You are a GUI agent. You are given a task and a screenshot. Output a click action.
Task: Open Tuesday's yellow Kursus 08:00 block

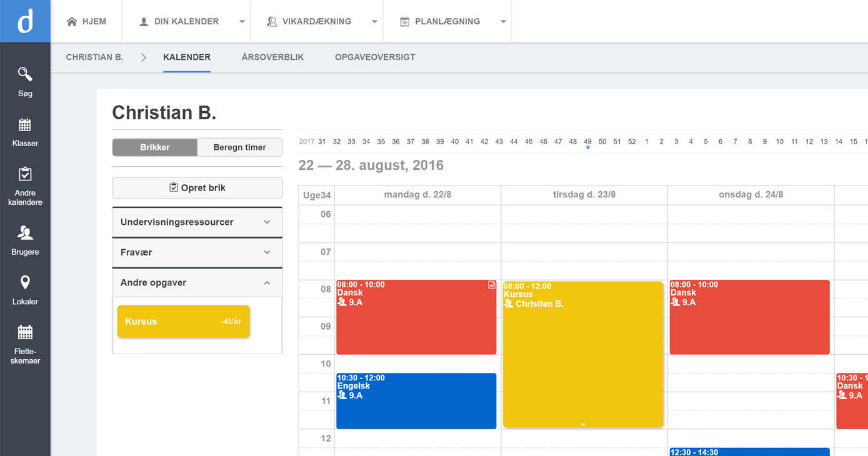583,355
